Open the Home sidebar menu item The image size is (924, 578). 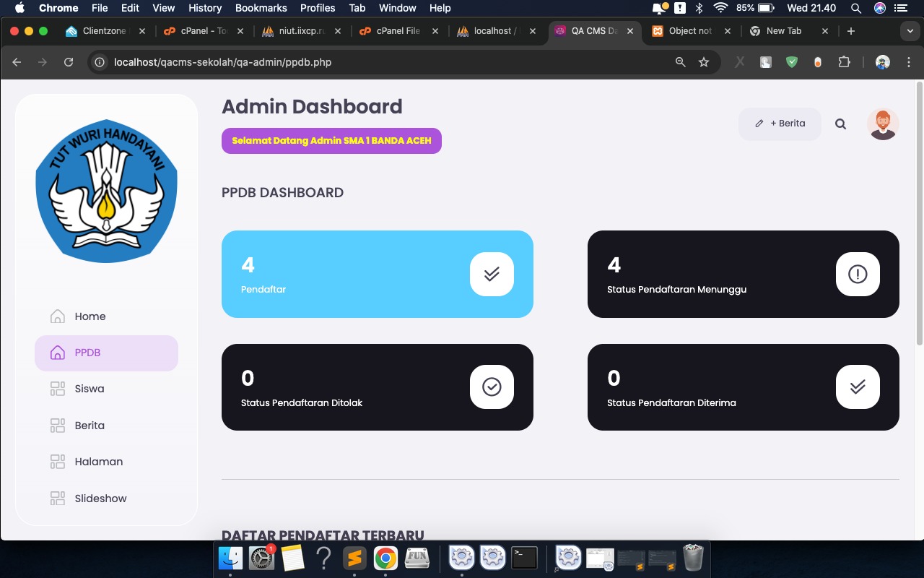pos(90,316)
